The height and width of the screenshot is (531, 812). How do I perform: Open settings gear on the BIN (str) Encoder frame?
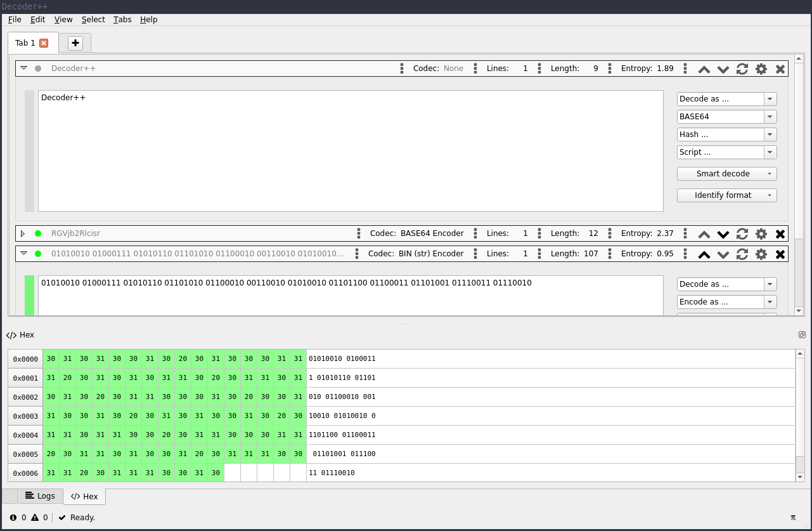(x=761, y=254)
